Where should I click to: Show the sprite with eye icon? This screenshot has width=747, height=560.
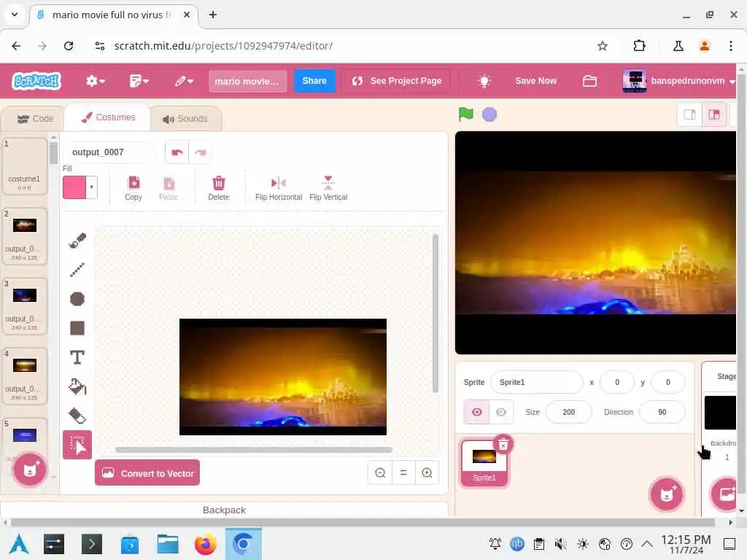coord(476,412)
